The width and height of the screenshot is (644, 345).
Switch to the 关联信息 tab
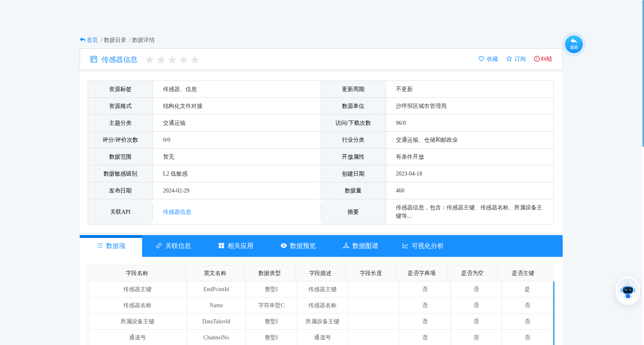[173, 246]
